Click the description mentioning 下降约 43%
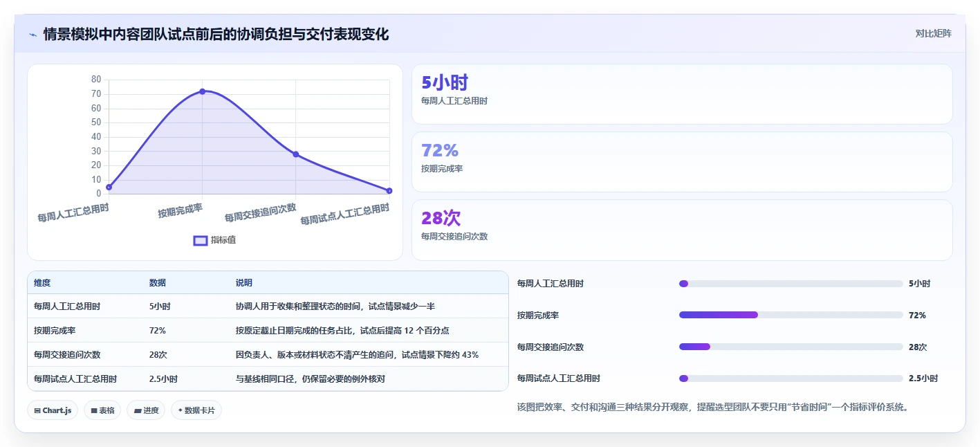Screen dimensions: 980x447 click(x=358, y=355)
